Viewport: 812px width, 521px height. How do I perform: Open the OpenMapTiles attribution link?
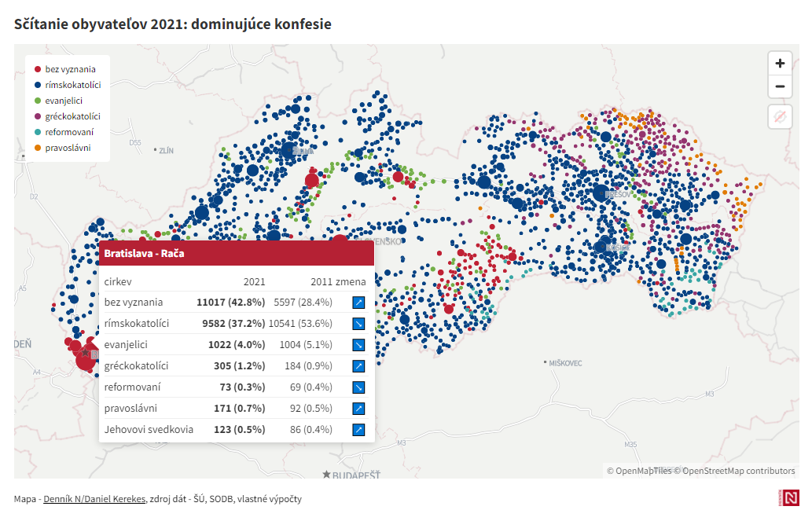(x=643, y=471)
